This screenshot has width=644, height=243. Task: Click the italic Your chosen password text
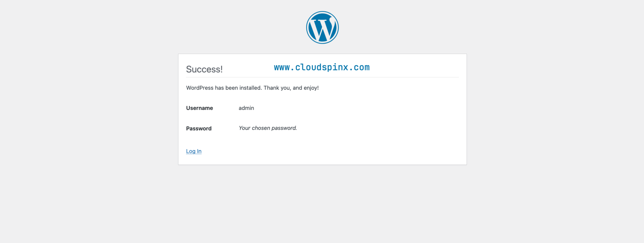click(x=267, y=128)
